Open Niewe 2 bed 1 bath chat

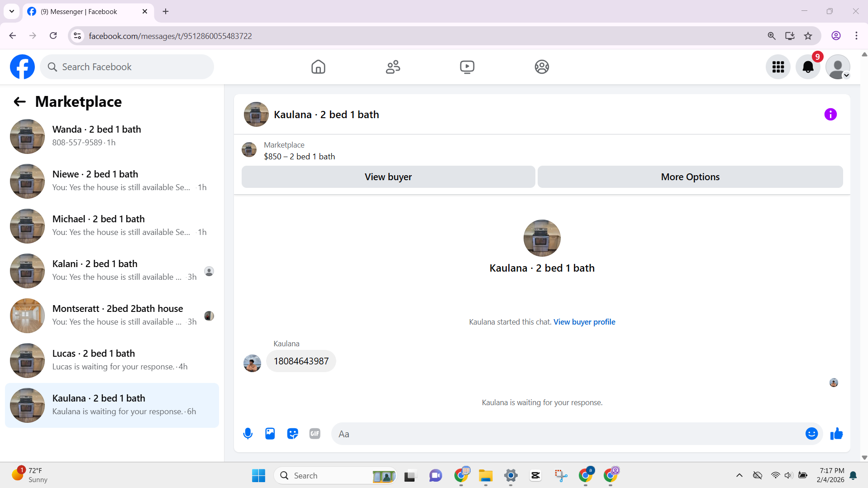(x=112, y=181)
